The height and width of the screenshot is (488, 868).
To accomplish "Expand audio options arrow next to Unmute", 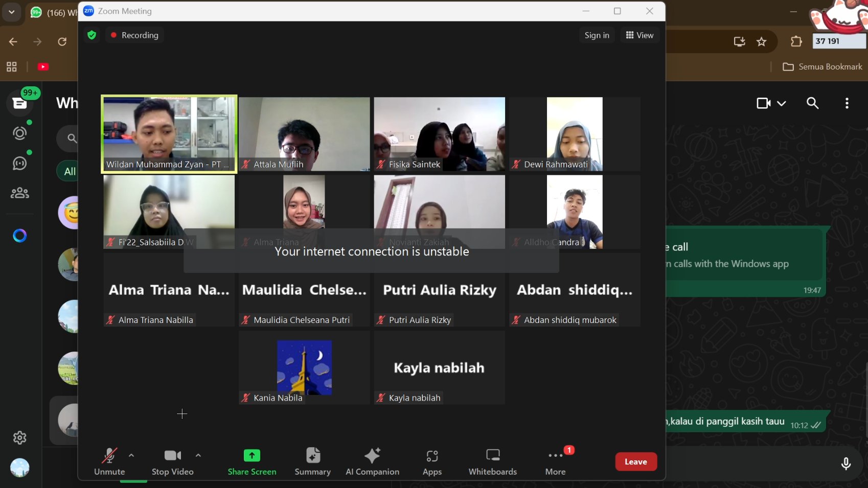I will (131, 455).
